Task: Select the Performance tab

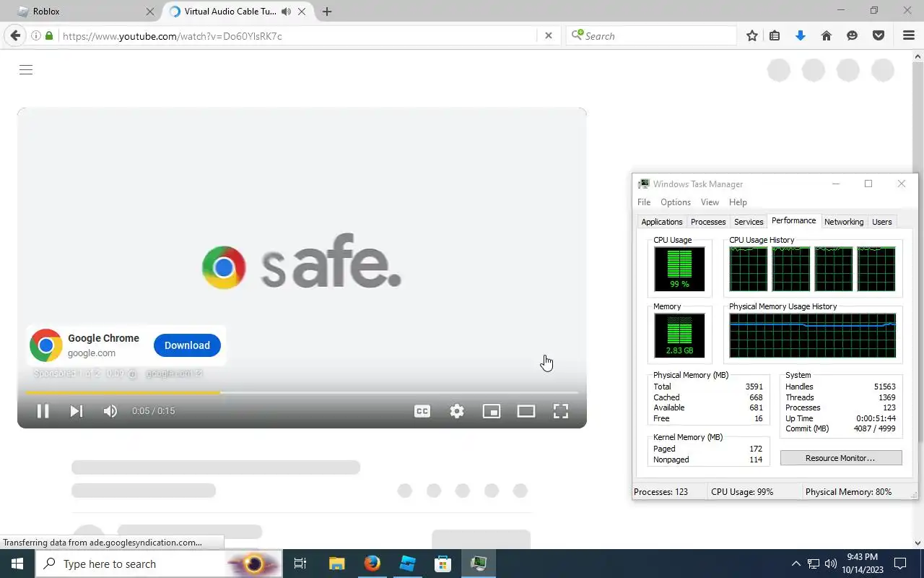Action: point(794,221)
